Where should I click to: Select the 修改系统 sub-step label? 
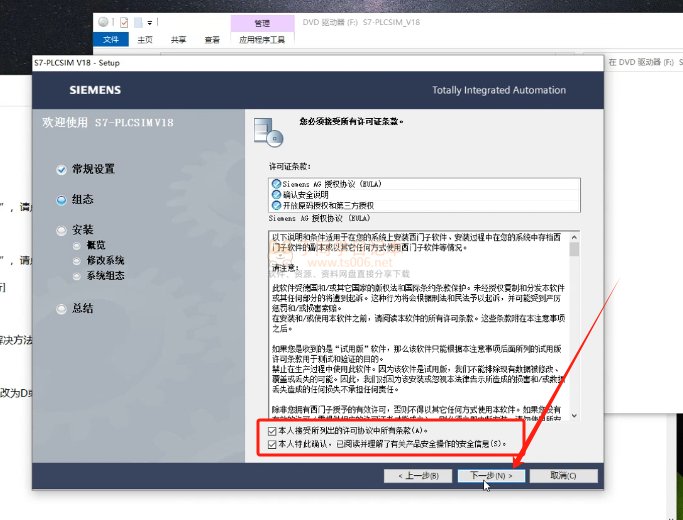pyautogui.click(x=105, y=260)
